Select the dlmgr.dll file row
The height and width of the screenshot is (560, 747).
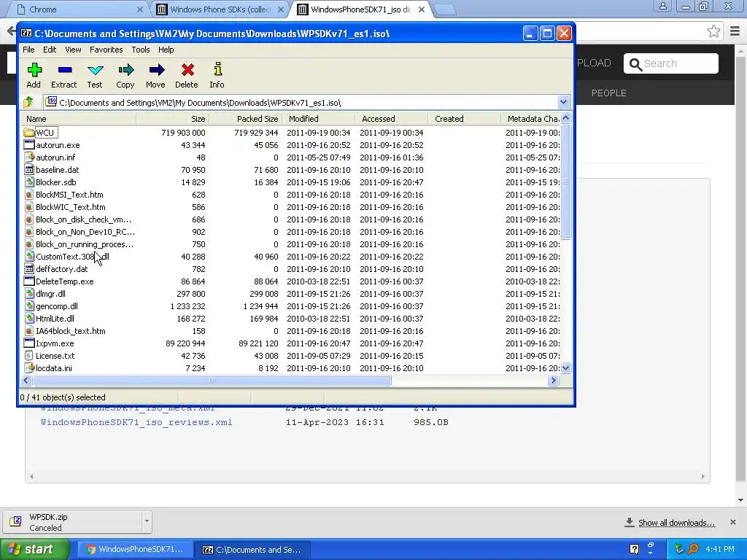[x=290, y=294]
